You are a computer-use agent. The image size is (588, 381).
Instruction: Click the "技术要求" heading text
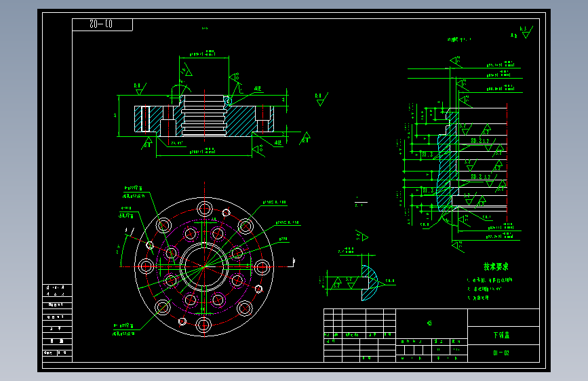(496, 266)
